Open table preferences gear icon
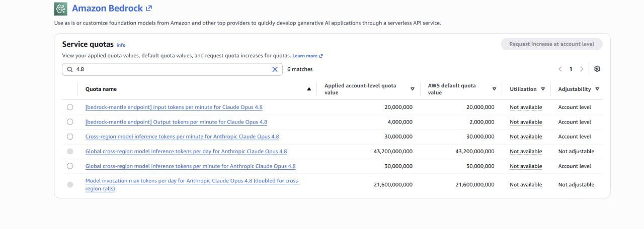644x229 pixels. 597,69
